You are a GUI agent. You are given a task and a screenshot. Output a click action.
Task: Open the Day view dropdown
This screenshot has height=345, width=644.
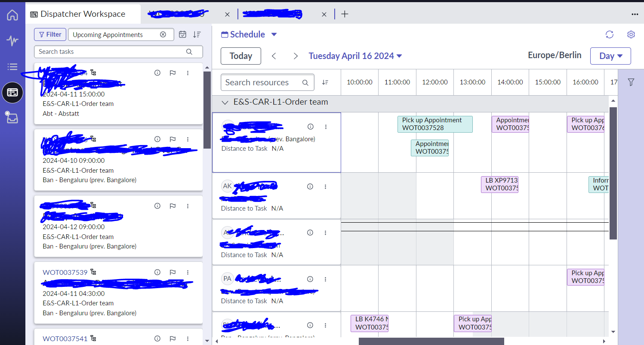[610, 56]
